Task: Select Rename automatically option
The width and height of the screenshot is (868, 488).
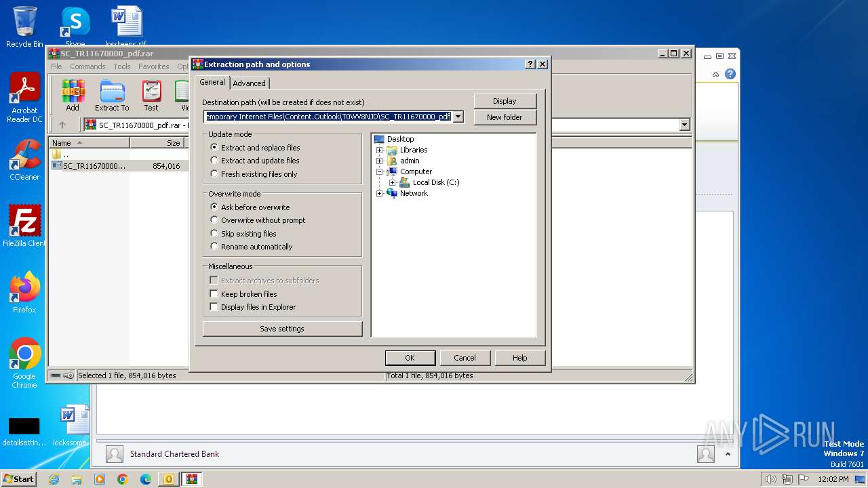Action: click(x=251, y=247)
